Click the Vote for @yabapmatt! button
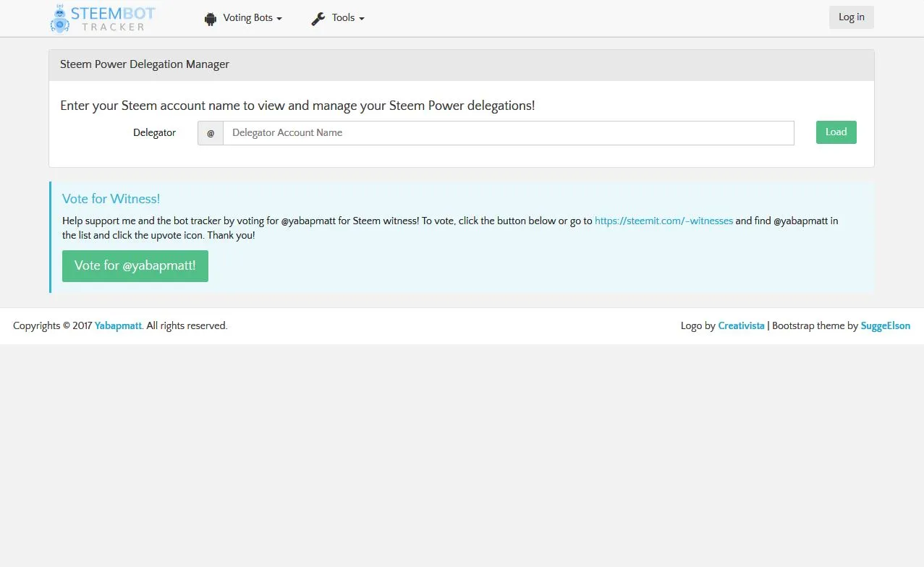This screenshot has width=924, height=567. 135,266
